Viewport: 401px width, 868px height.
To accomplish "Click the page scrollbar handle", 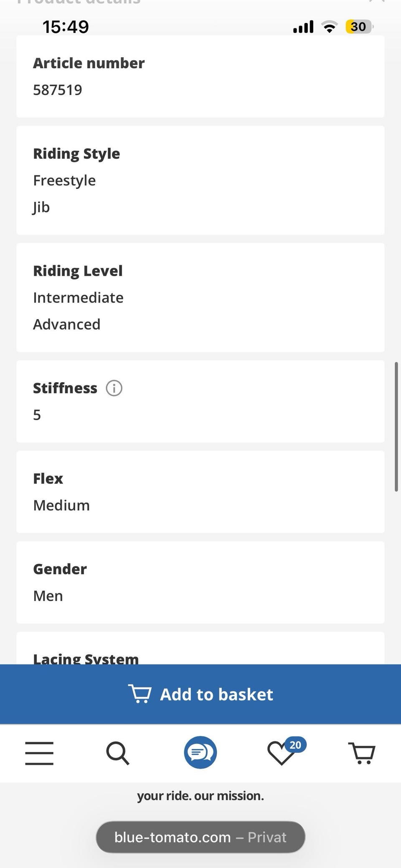I will (396, 427).
